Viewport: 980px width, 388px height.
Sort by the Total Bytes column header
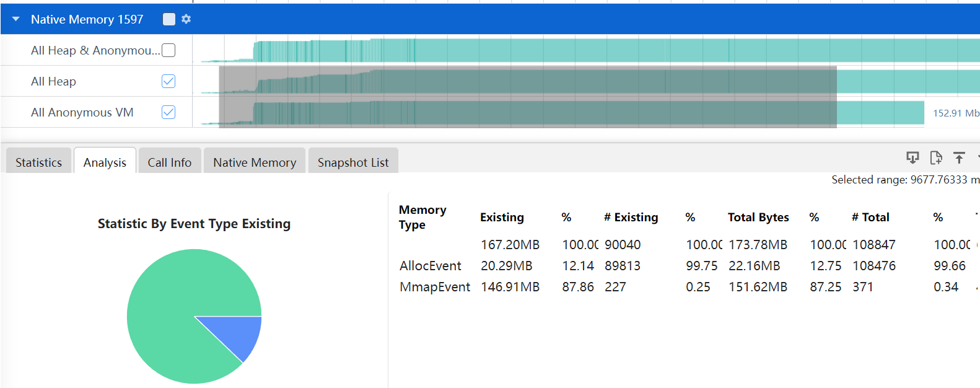tap(758, 218)
